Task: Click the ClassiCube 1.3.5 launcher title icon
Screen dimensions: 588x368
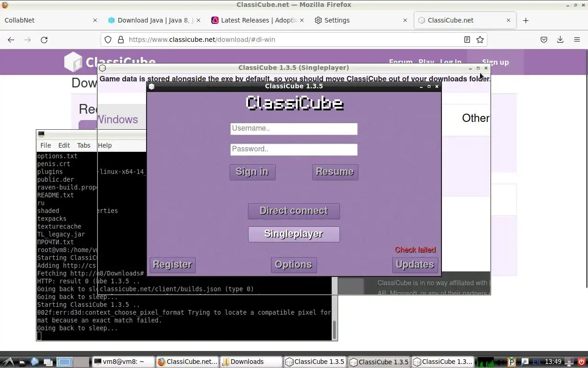Action: (152, 86)
